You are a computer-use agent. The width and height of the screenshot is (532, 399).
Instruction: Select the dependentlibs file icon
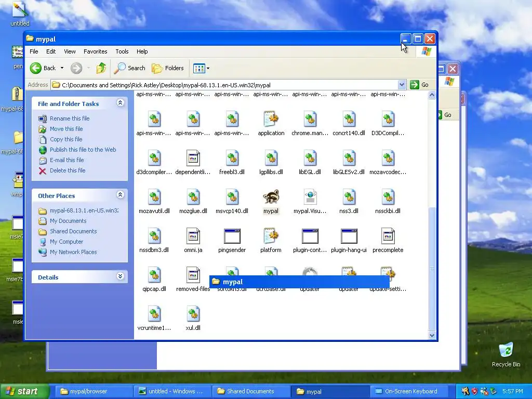[x=193, y=158]
